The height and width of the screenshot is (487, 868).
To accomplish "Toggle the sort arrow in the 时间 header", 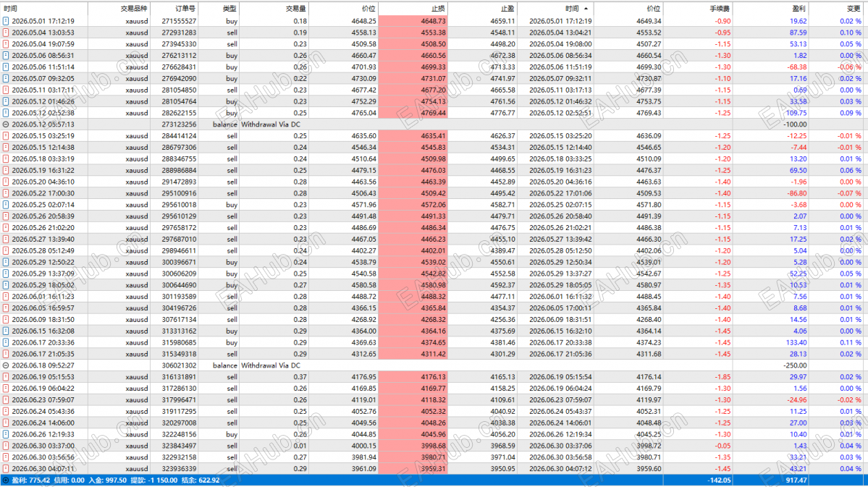I will (586, 8).
